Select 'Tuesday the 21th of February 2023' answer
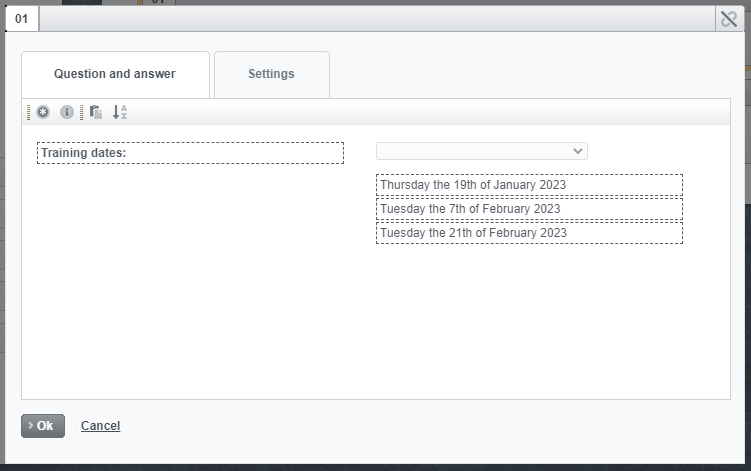 [x=529, y=233]
